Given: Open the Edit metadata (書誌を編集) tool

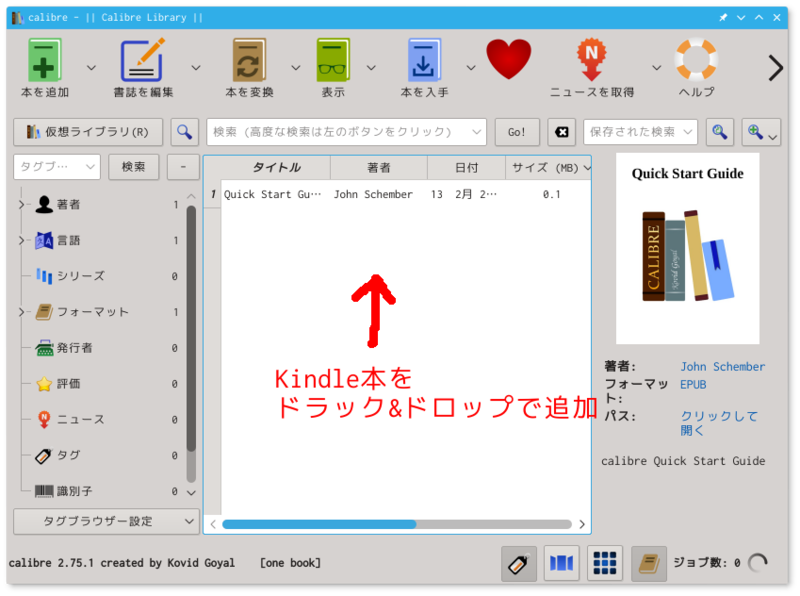Looking at the screenshot, I should (x=143, y=60).
